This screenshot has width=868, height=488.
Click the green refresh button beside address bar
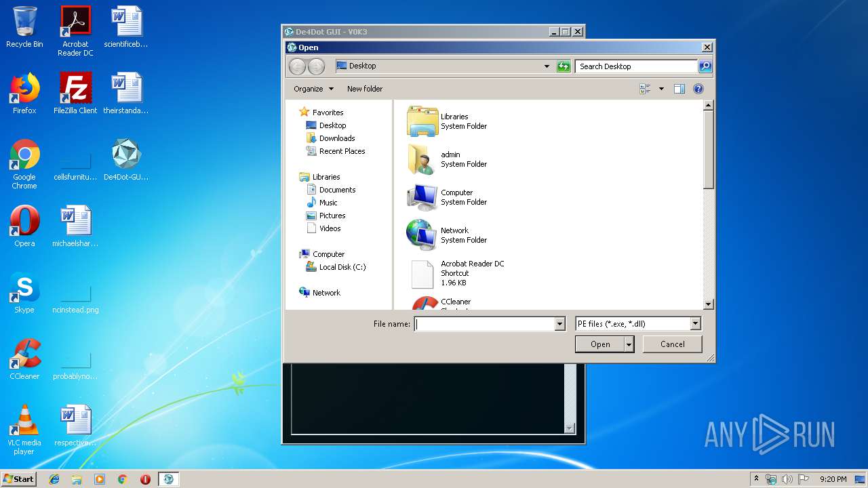tap(564, 66)
